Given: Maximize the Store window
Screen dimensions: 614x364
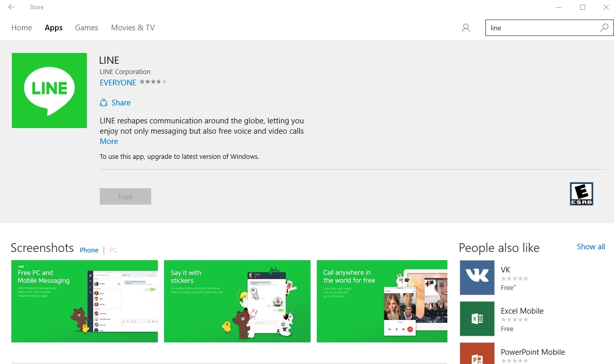Looking at the screenshot, I should click(x=583, y=7).
